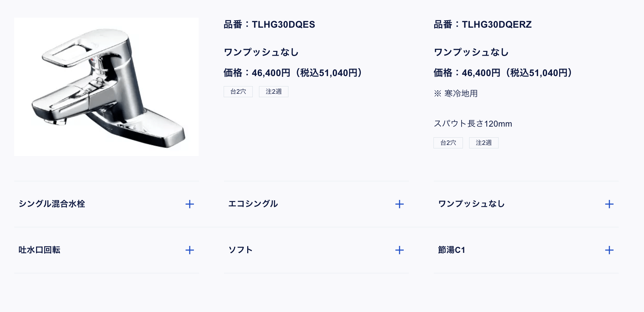Click product number TLHG30DQES heading
The height and width of the screenshot is (312, 644).
point(269,25)
